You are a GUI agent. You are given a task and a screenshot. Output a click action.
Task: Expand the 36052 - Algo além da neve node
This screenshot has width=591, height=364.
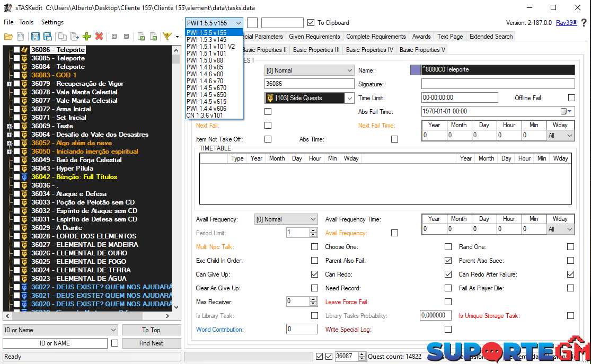click(9, 143)
